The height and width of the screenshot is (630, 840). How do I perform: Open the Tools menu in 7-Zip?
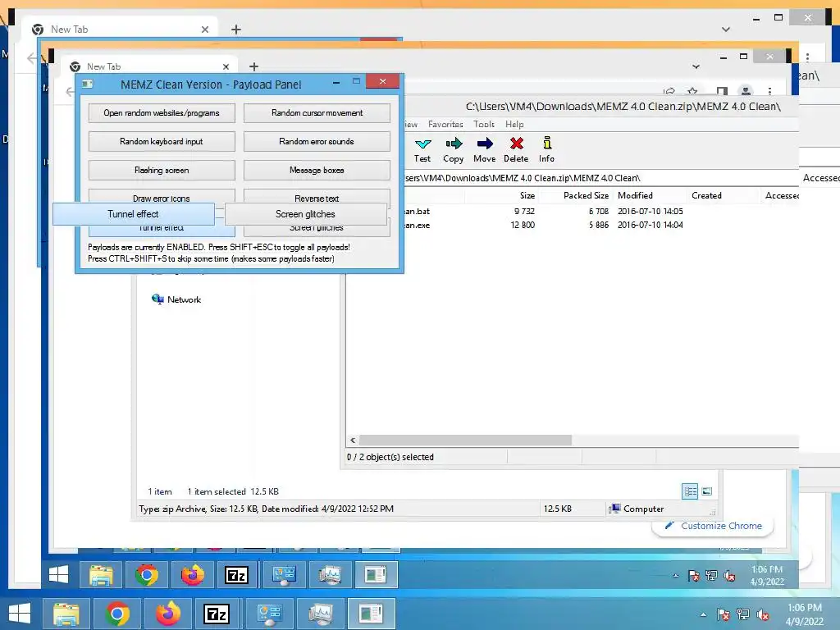[x=484, y=125]
